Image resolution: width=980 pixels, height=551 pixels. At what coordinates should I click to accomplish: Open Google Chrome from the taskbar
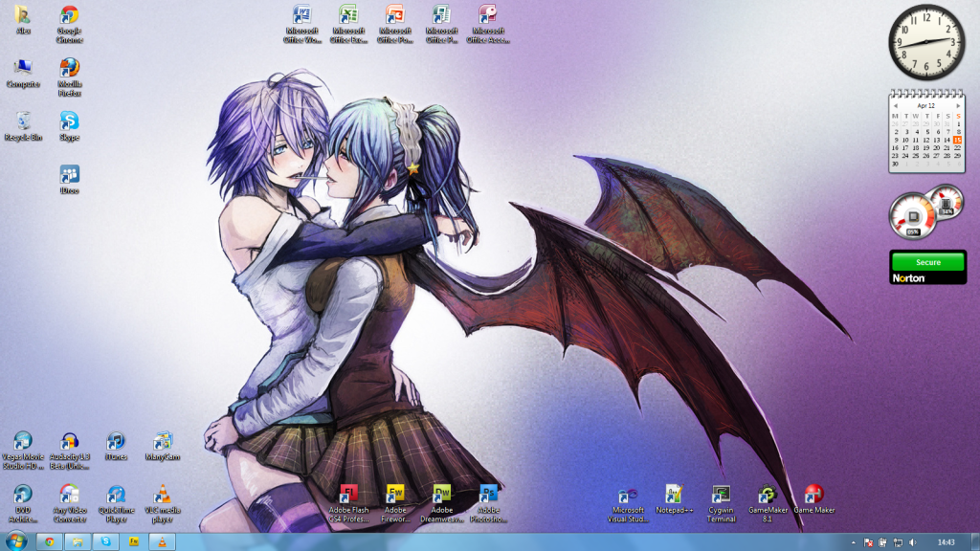click(x=50, y=541)
